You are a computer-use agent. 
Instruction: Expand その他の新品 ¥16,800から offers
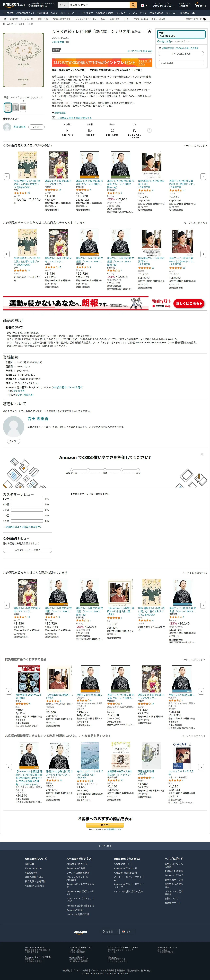pos(173,41)
